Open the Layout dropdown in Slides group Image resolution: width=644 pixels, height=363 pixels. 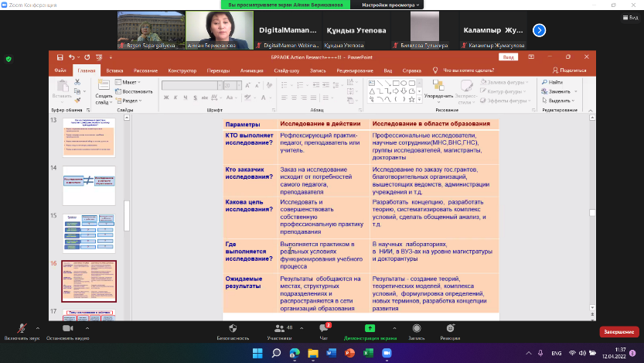click(128, 81)
